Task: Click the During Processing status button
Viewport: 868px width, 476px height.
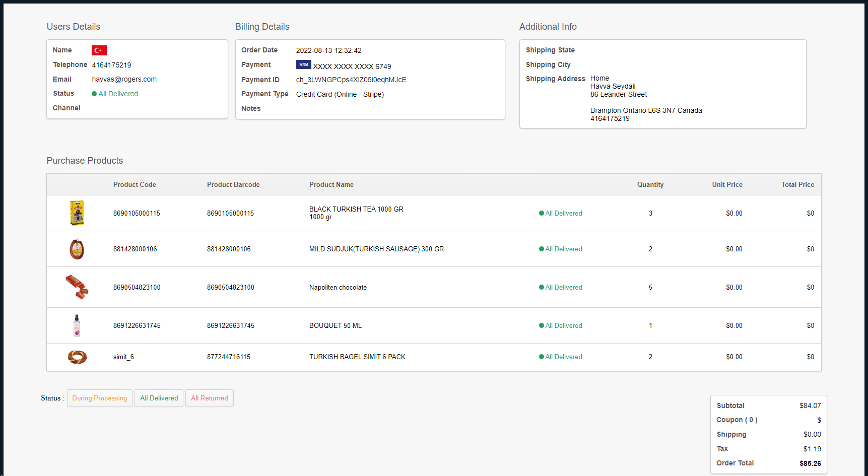Action: pyautogui.click(x=100, y=398)
